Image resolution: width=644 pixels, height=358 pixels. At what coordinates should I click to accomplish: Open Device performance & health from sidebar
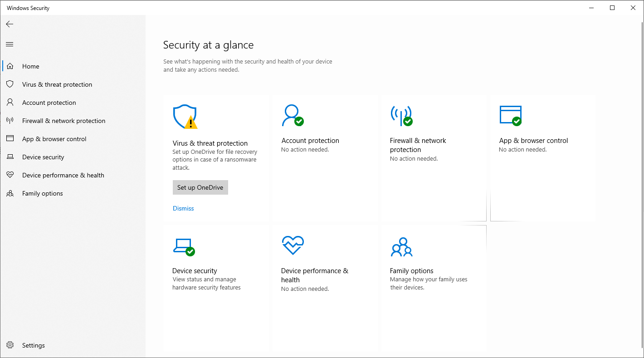point(63,175)
